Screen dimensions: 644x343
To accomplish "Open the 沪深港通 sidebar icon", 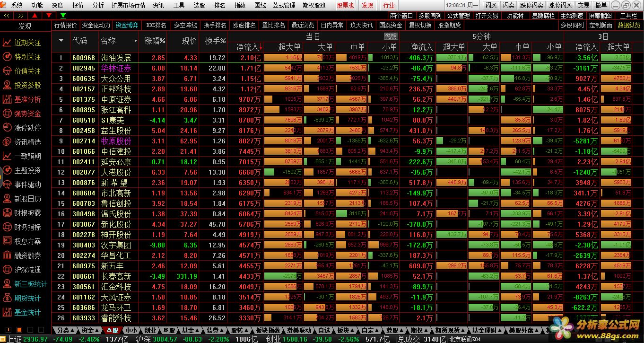I will coord(7,270).
